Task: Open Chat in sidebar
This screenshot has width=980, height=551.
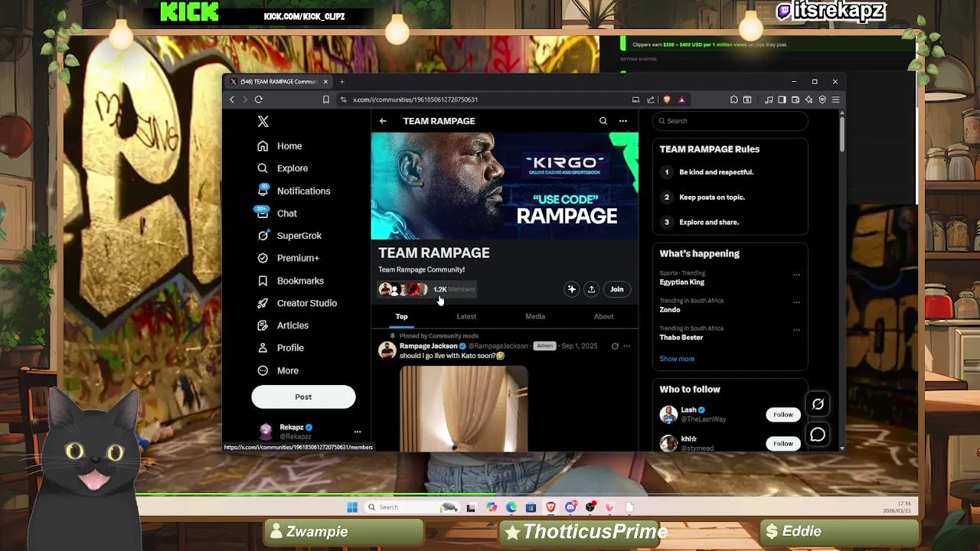Action: 277,214
